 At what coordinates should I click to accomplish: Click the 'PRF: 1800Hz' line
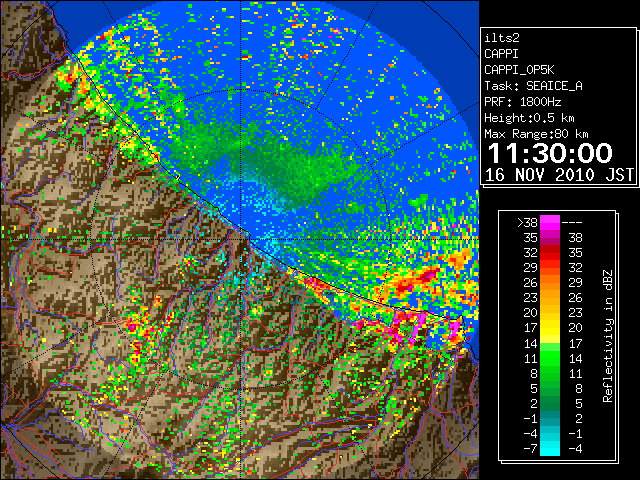pyautogui.click(x=522, y=102)
